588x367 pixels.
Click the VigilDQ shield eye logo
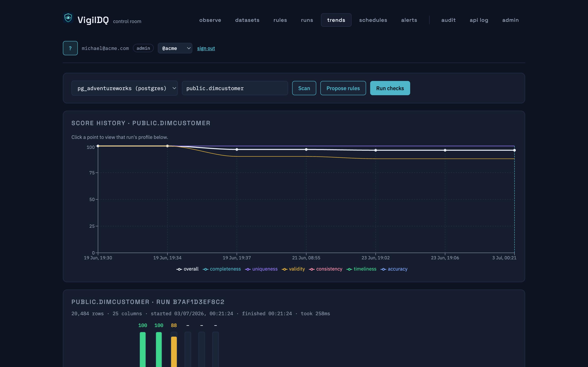pos(68,18)
